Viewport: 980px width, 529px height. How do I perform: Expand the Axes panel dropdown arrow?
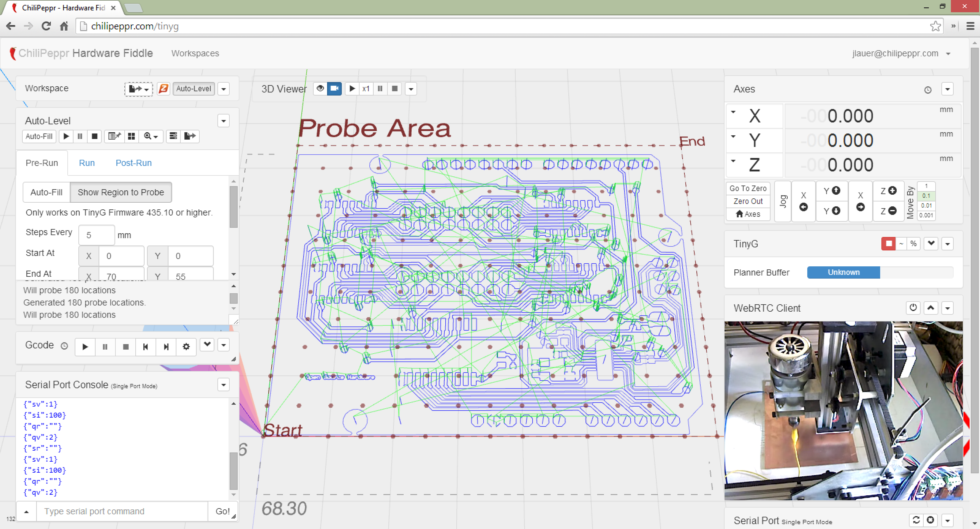[948, 89]
